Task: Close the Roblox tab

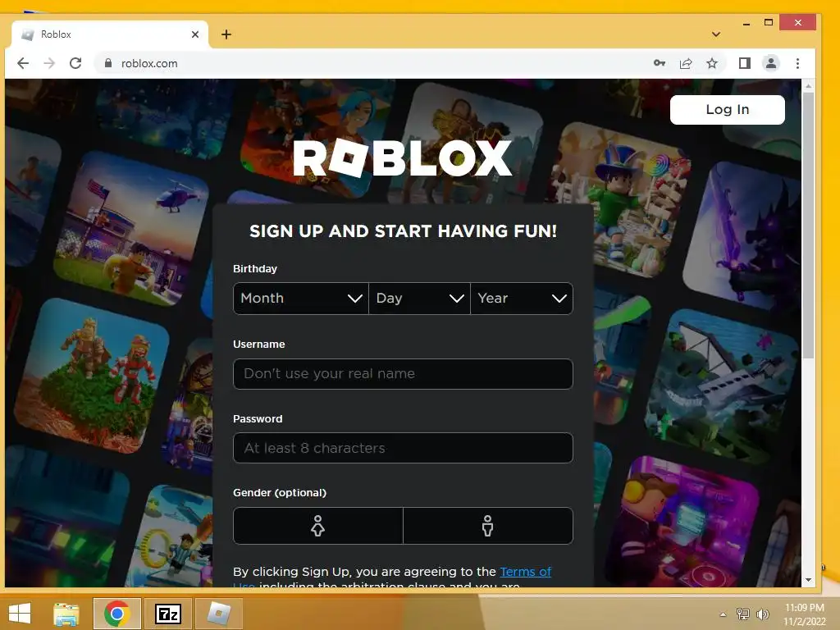Action: click(x=195, y=34)
